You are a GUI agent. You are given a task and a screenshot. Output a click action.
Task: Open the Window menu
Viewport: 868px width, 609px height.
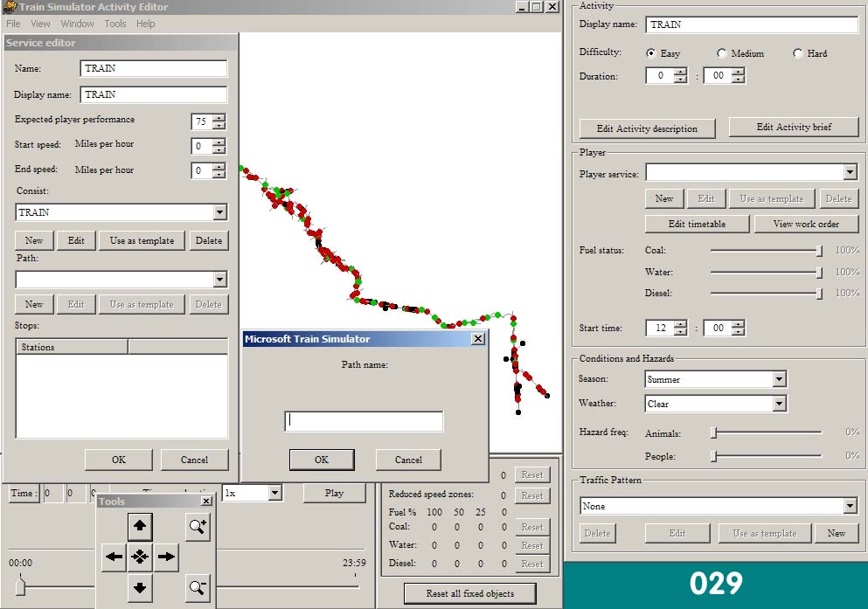coord(77,24)
